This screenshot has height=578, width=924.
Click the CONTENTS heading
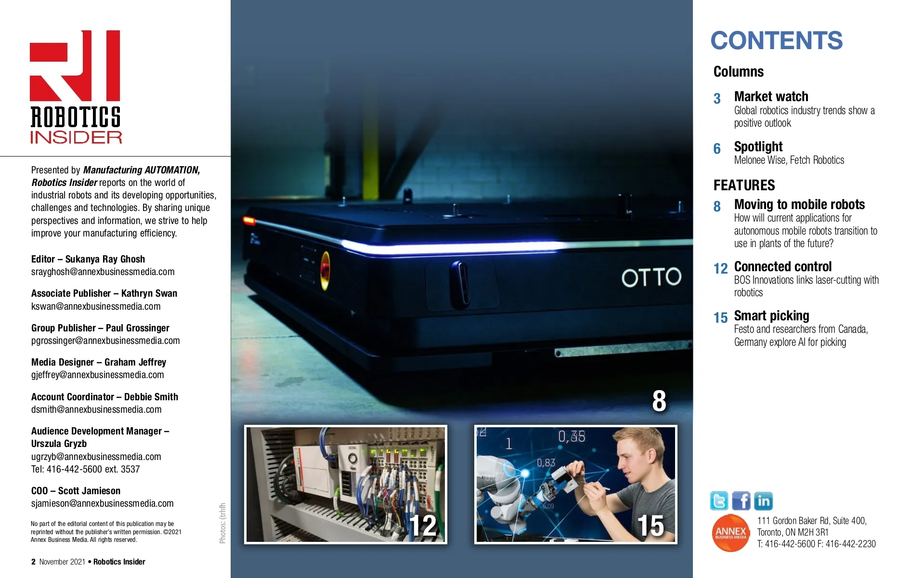(776, 41)
